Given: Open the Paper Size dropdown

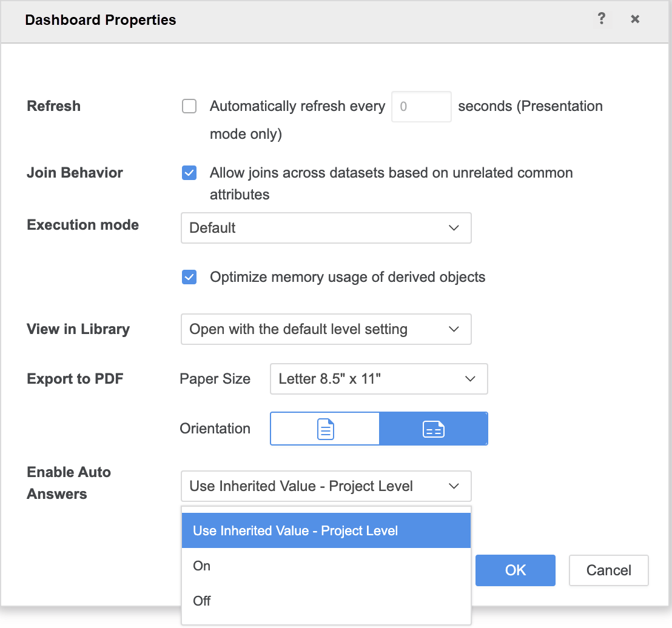Looking at the screenshot, I should (x=378, y=379).
